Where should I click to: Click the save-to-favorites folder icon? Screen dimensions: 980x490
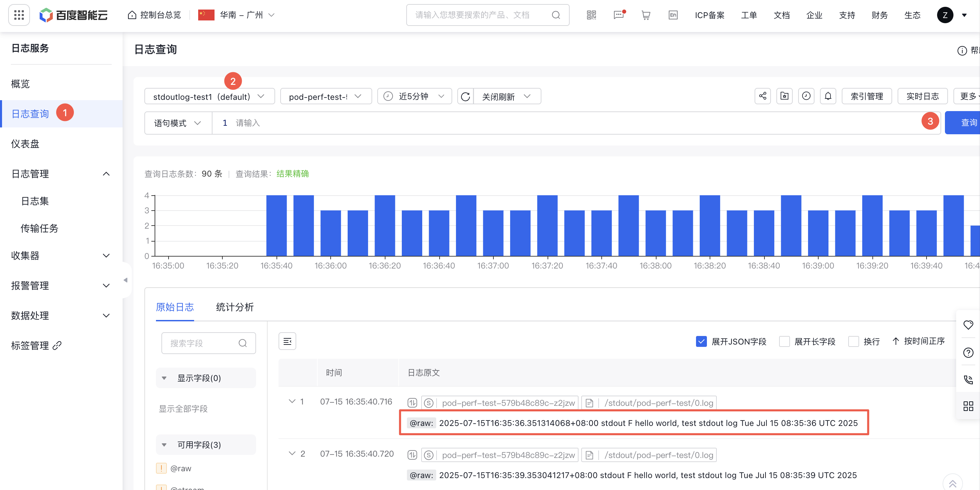point(785,96)
